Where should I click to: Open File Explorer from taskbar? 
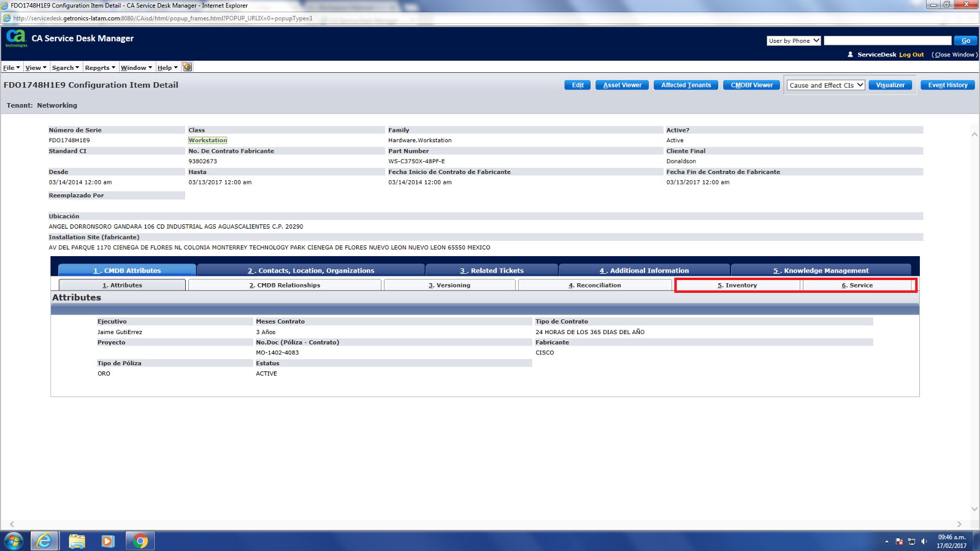pyautogui.click(x=77, y=541)
